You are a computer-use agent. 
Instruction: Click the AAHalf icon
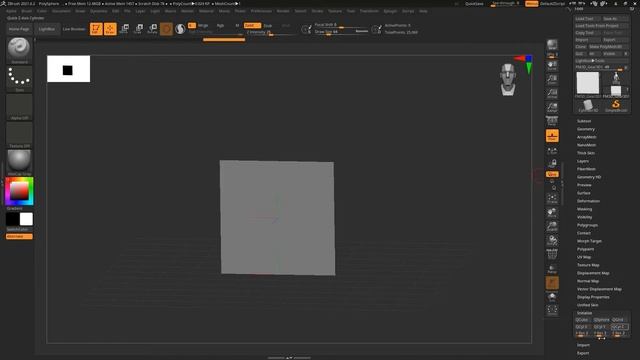552,107
